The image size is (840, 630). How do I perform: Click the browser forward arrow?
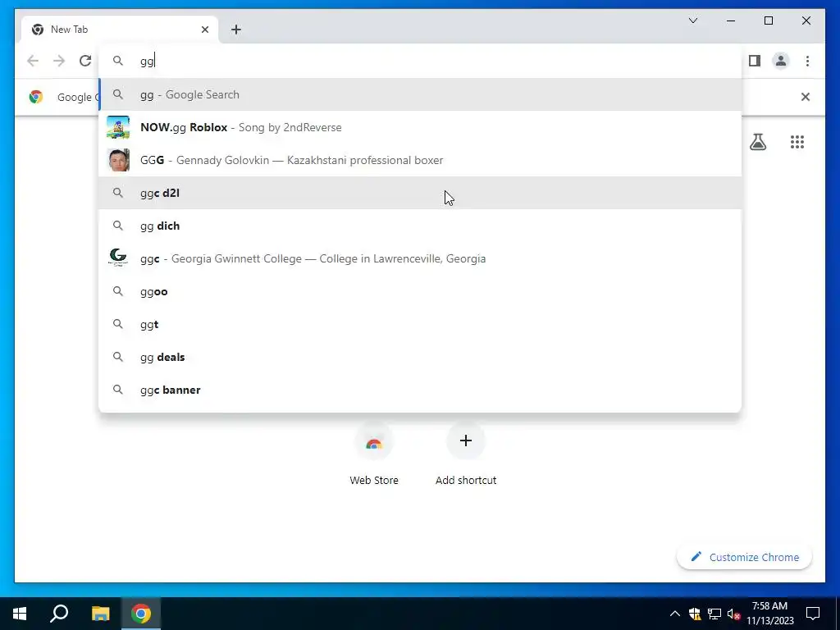click(59, 61)
